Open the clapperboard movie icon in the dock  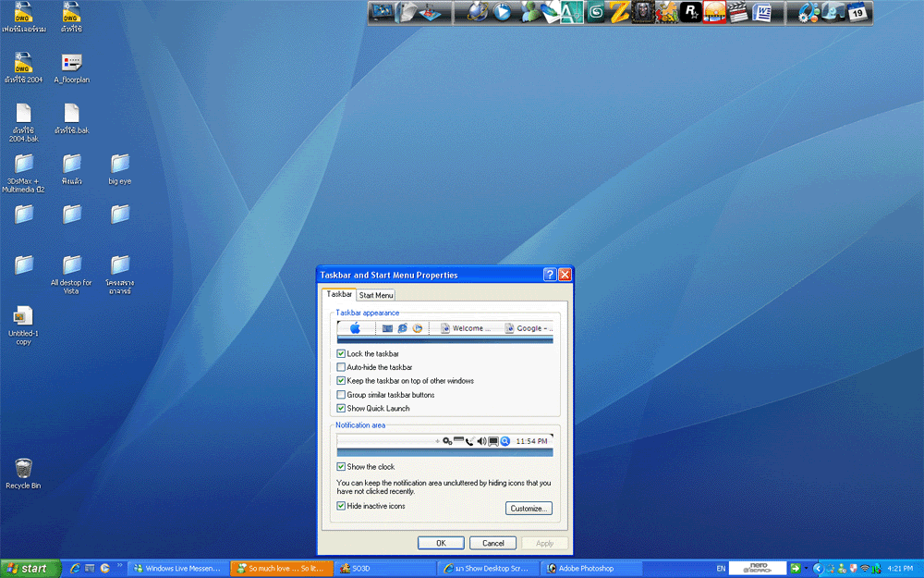tap(737, 12)
